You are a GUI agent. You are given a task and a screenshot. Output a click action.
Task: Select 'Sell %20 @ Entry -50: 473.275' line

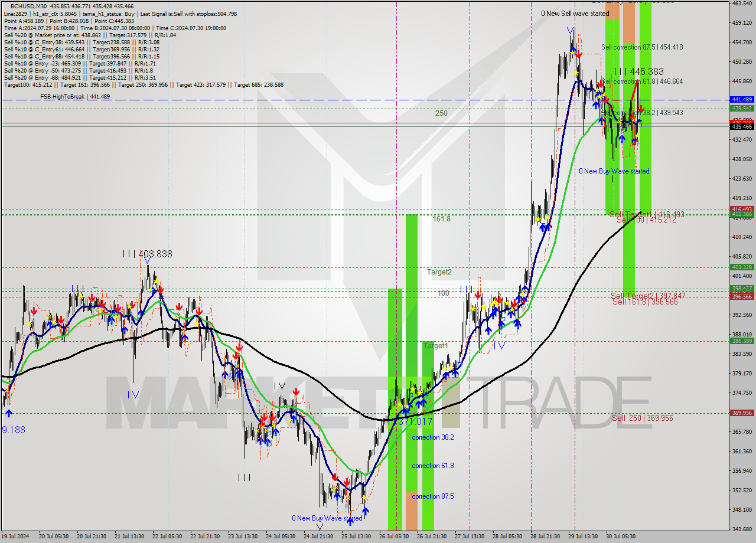79,71
